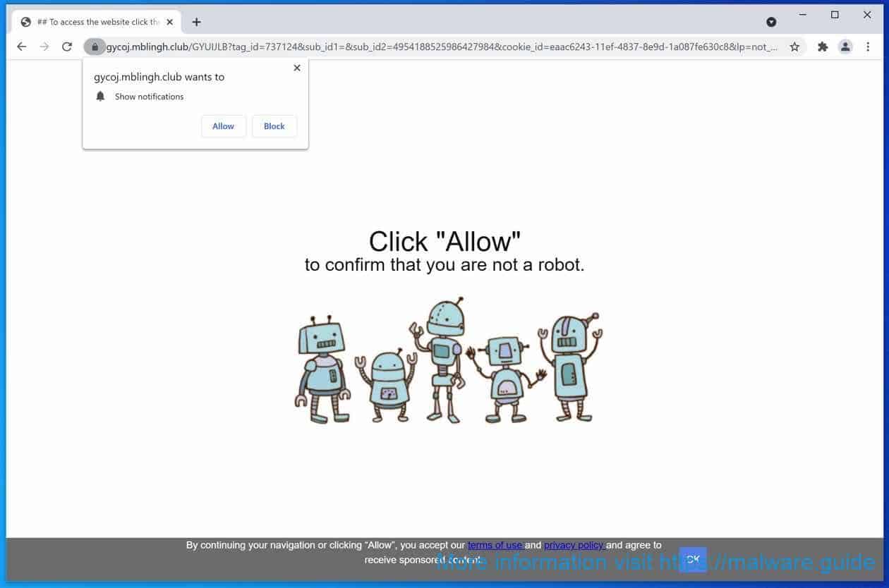Click the 'Show notifications' label
The width and height of the screenshot is (889, 588).
pyautogui.click(x=150, y=97)
